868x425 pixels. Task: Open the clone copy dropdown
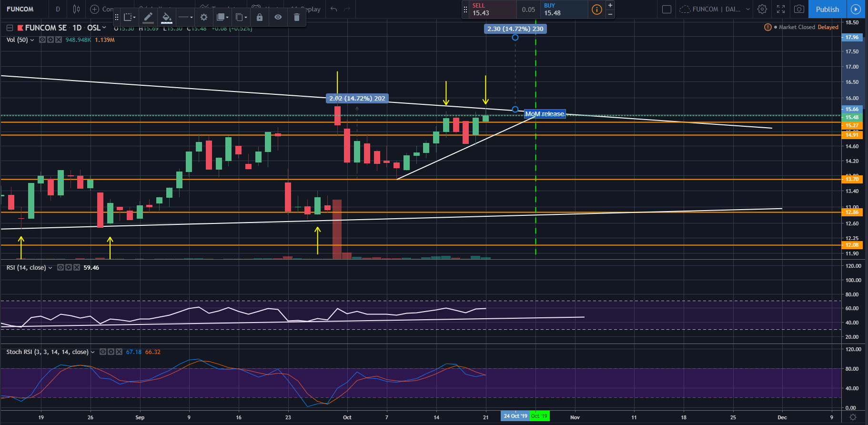242,17
